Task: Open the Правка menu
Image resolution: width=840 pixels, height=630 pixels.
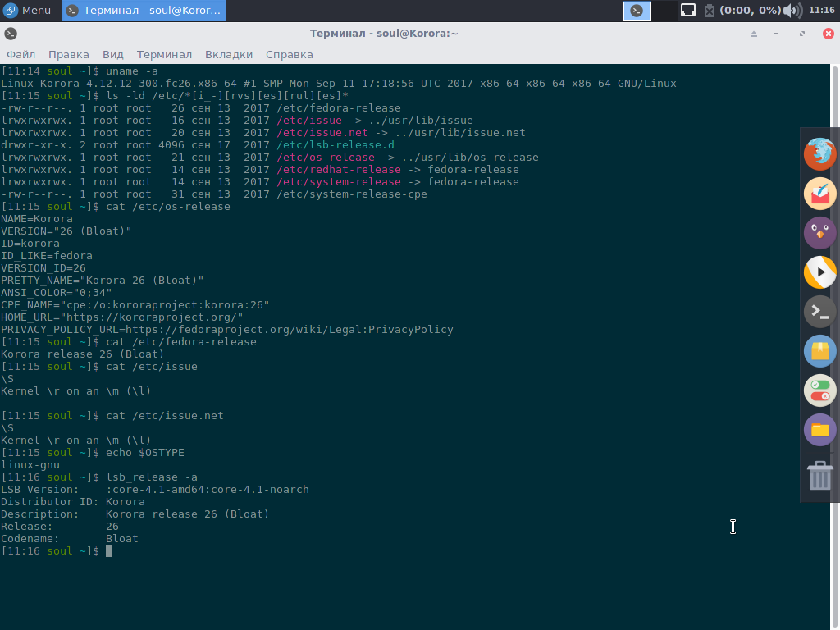Action: click(x=69, y=55)
